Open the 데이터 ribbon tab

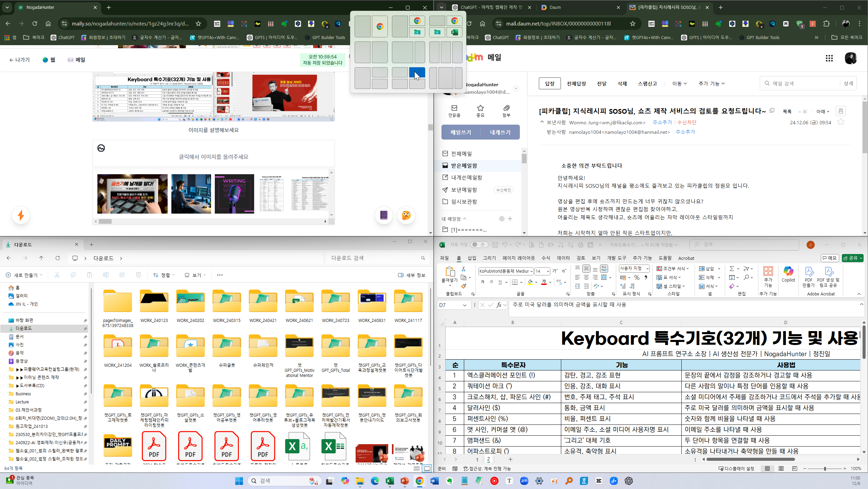point(563,258)
